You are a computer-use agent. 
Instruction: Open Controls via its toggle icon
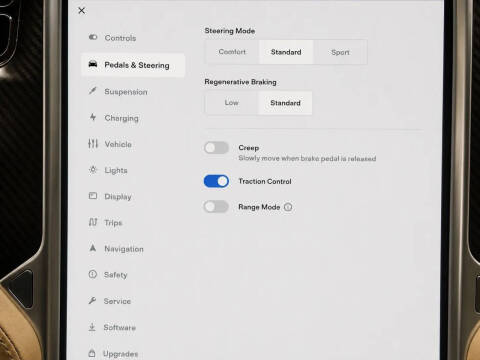click(x=93, y=37)
